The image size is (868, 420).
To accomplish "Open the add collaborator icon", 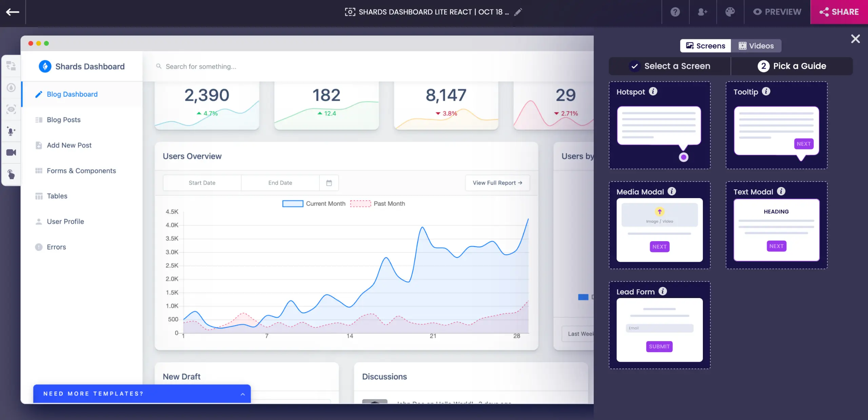I will coord(703,12).
